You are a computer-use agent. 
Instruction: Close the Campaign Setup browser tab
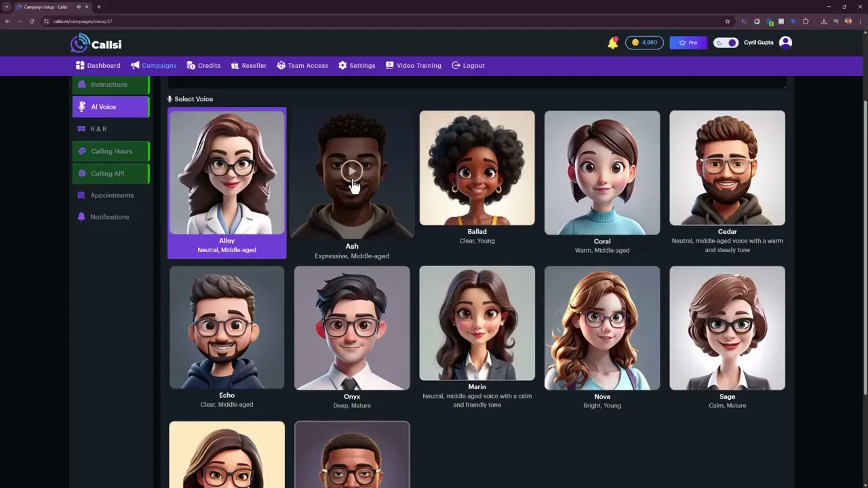[87, 7]
